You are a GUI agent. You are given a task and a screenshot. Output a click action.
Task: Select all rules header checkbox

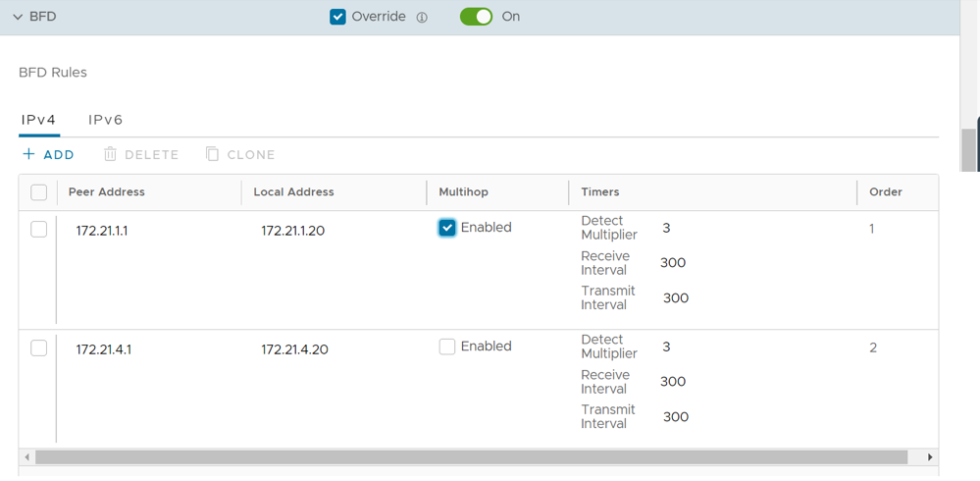point(39,192)
